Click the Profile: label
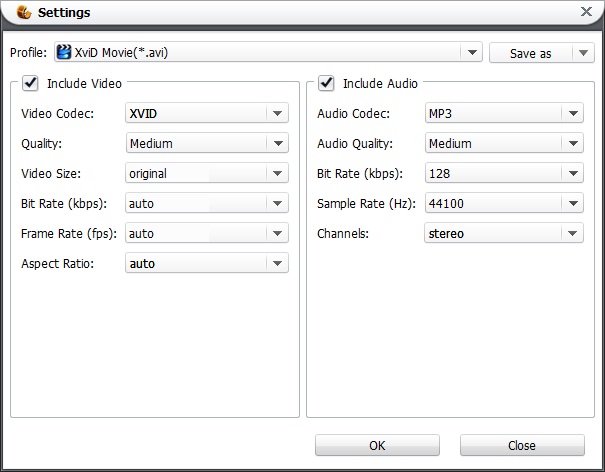This screenshot has width=605, height=472. pyautogui.click(x=28, y=52)
